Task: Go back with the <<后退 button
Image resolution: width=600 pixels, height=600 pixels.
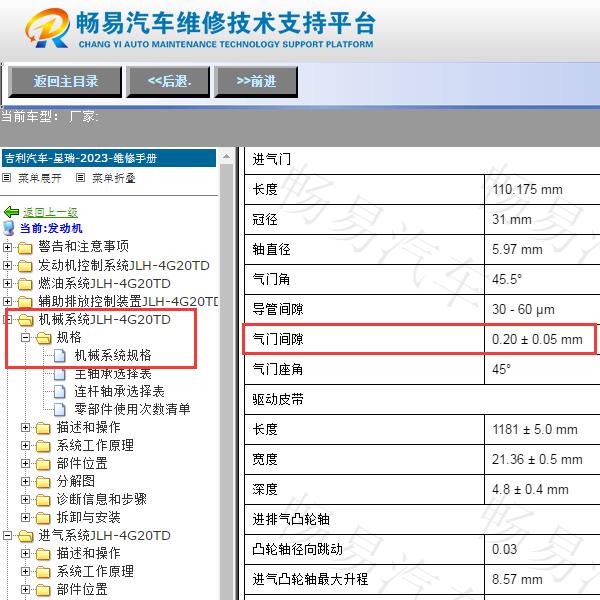Action: tap(168, 82)
